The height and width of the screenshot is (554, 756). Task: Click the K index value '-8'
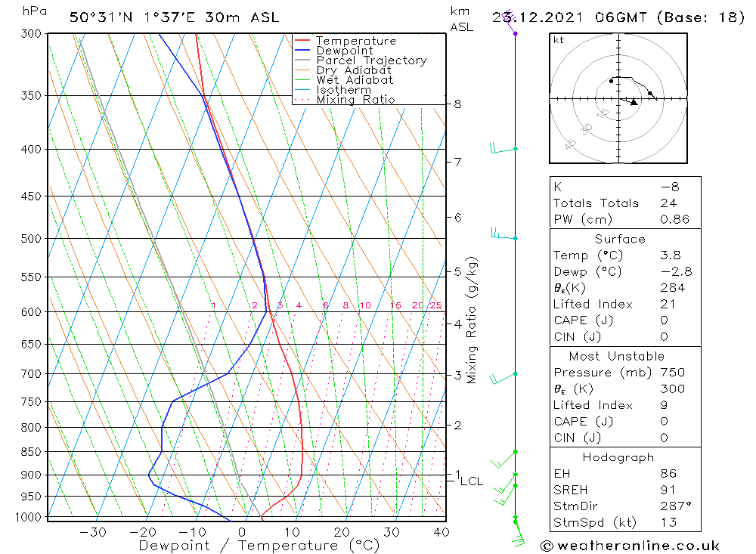click(x=670, y=187)
